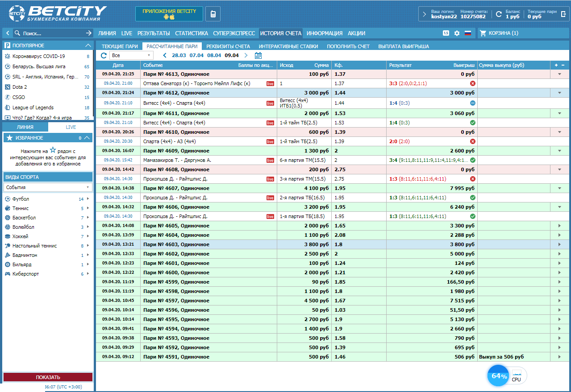This screenshot has height=392, width=571.
Task: Open the События sport view dropdown
Action: pyautogui.click(x=47, y=187)
